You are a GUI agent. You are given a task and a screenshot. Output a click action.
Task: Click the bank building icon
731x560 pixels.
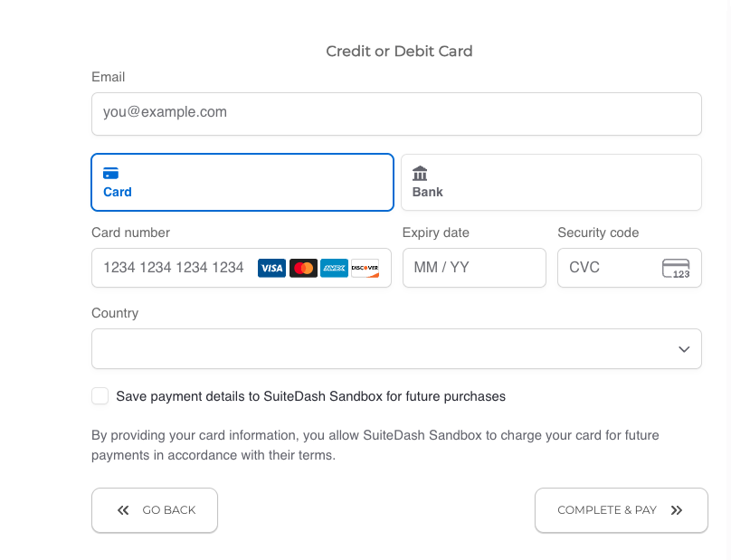[420, 174]
